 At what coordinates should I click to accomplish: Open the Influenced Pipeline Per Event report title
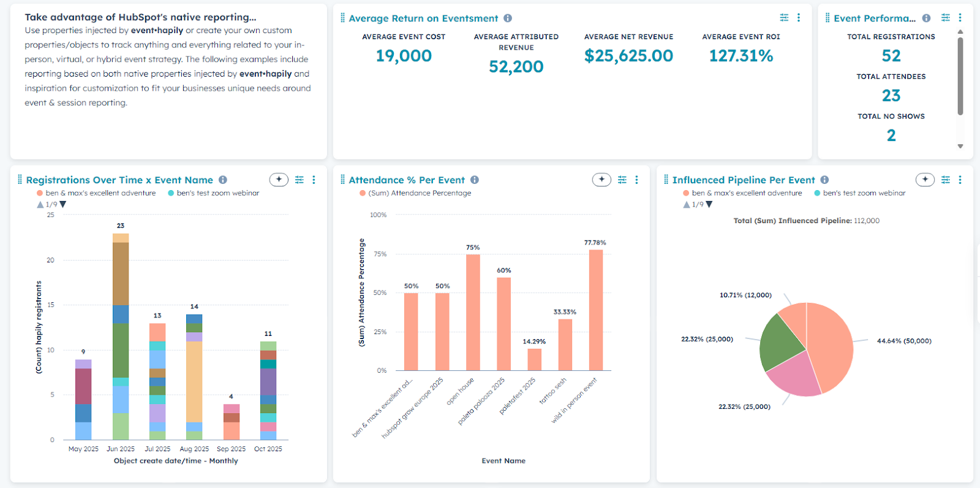pos(744,180)
